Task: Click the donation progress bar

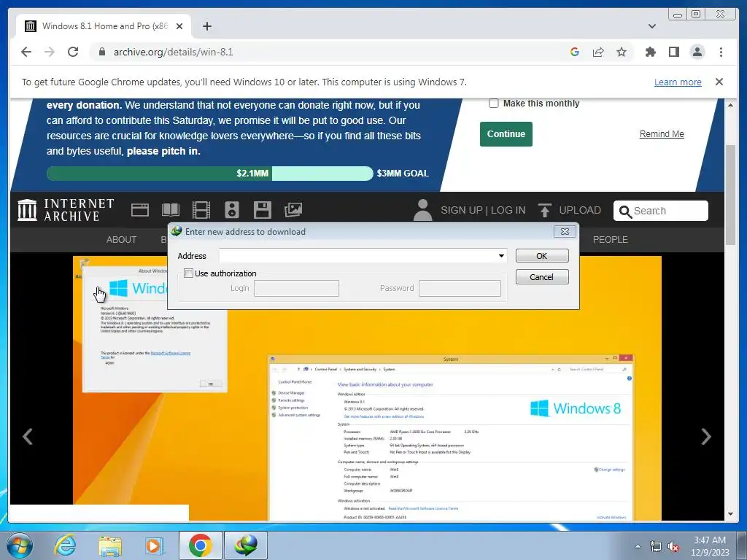Action: 209,174
